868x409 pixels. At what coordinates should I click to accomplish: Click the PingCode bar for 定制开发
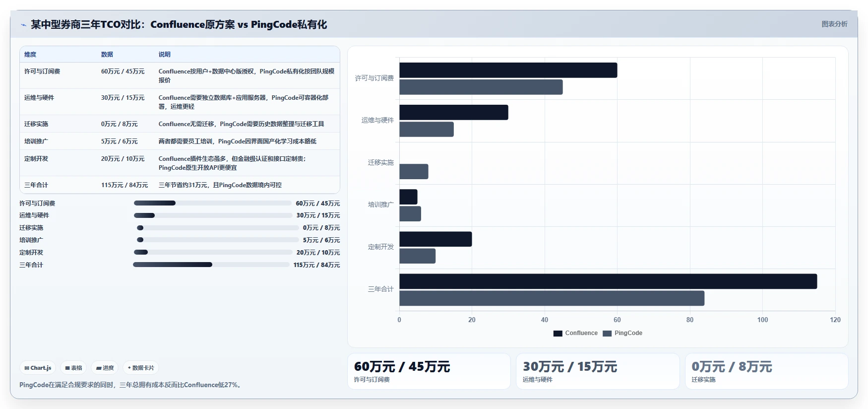click(x=417, y=256)
